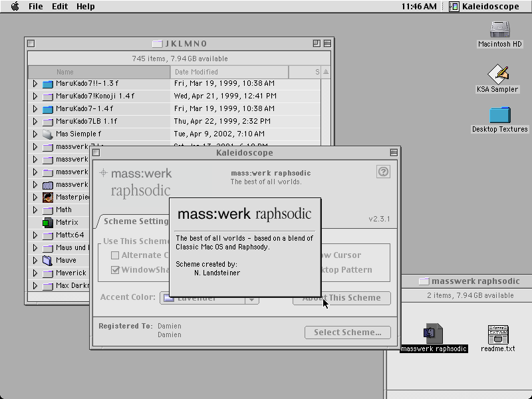This screenshot has width=532, height=399.
Task: Expand the Mauve item
Action: tap(35, 260)
